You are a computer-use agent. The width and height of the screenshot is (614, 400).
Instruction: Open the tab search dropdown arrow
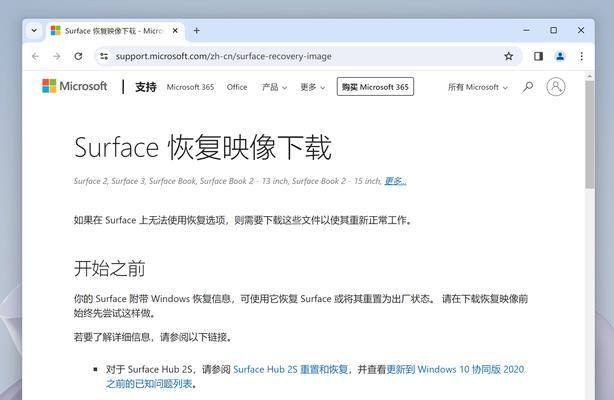(x=34, y=31)
